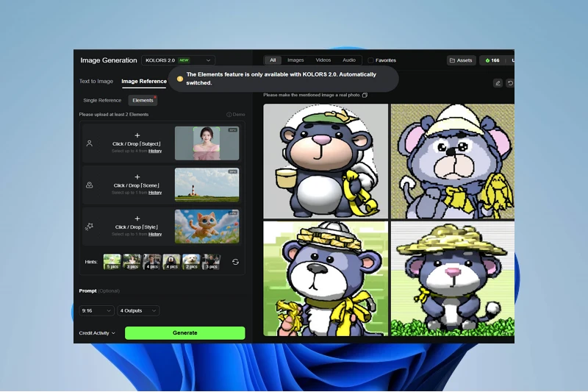This screenshot has height=392, width=588.
Task: Select the lighthouse scene example
Action: [207, 185]
